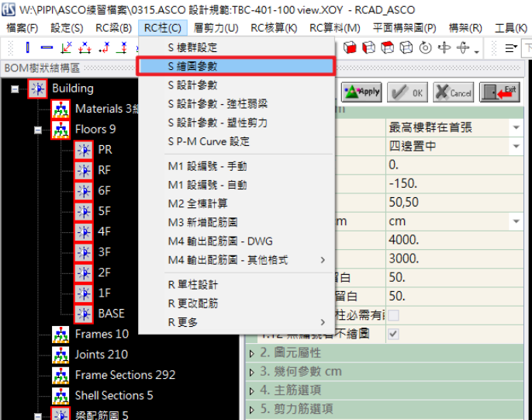Choose S 設計參數 from the menu

(x=192, y=85)
